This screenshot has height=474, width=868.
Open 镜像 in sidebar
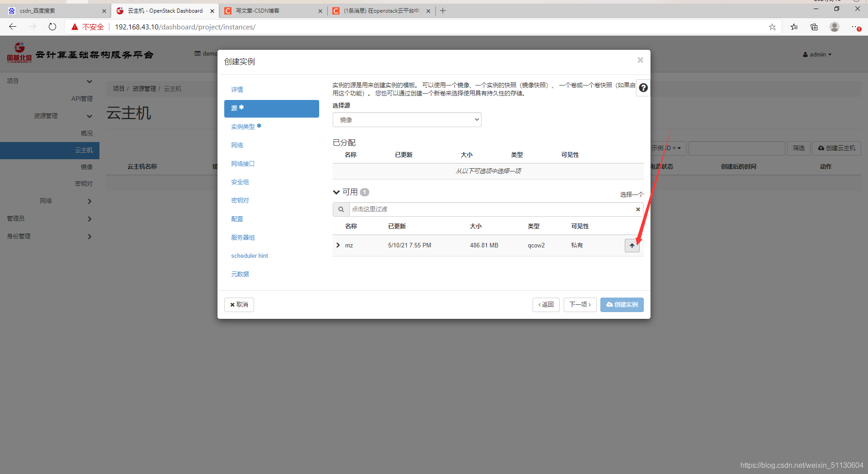pos(87,167)
